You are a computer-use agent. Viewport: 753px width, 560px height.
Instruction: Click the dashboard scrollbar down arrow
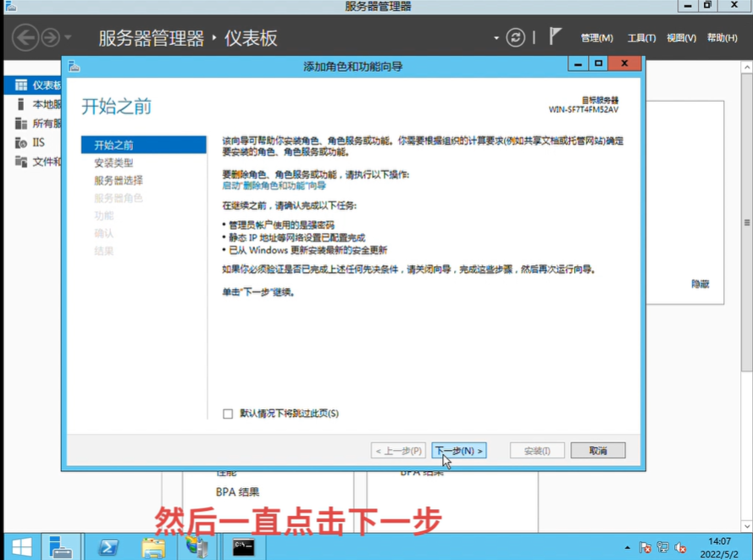point(747,526)
